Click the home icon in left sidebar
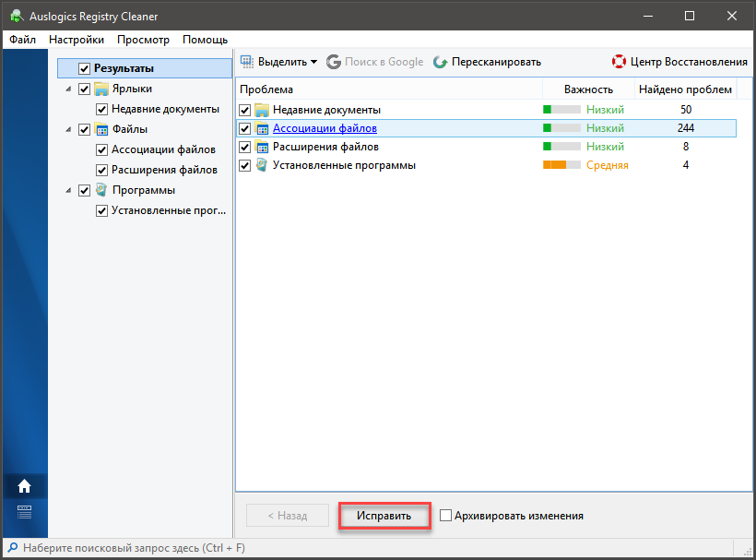 [x=25, y=486]
